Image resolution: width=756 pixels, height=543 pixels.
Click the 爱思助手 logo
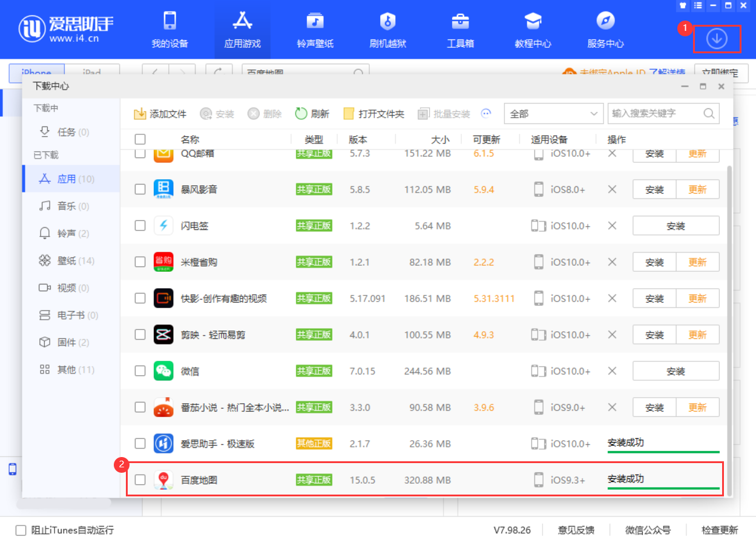[66, 30]
